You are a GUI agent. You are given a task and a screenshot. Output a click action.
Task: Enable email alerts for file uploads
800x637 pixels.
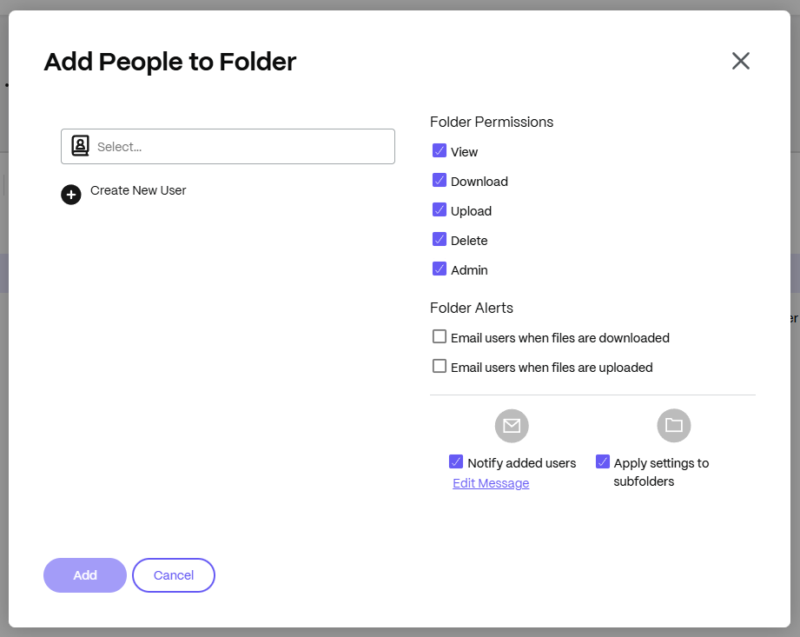click(439, 367)
